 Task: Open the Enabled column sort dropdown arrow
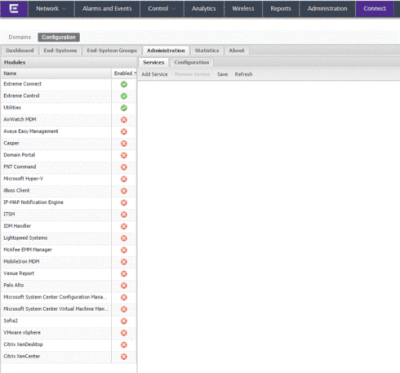pos(135,73)
